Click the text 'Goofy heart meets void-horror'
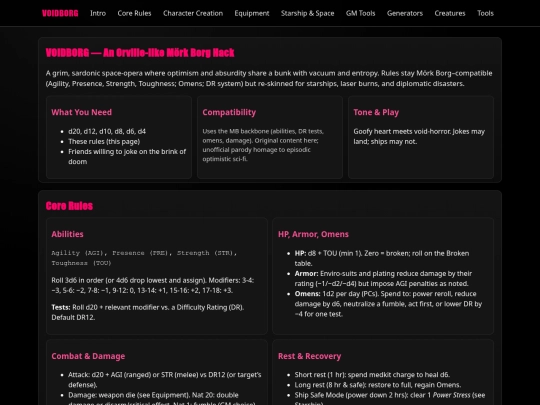The width and height of the screenshot is (540, 405). tap(402, 132)
